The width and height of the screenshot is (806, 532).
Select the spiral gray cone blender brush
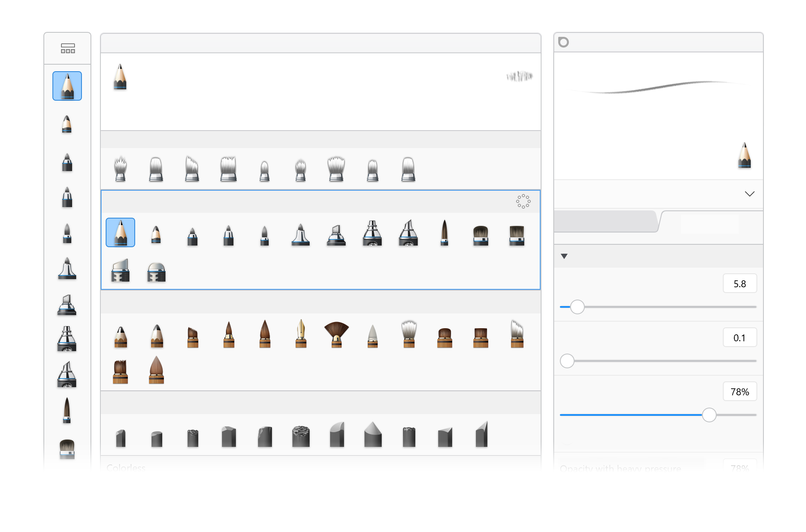click(373, 336)
